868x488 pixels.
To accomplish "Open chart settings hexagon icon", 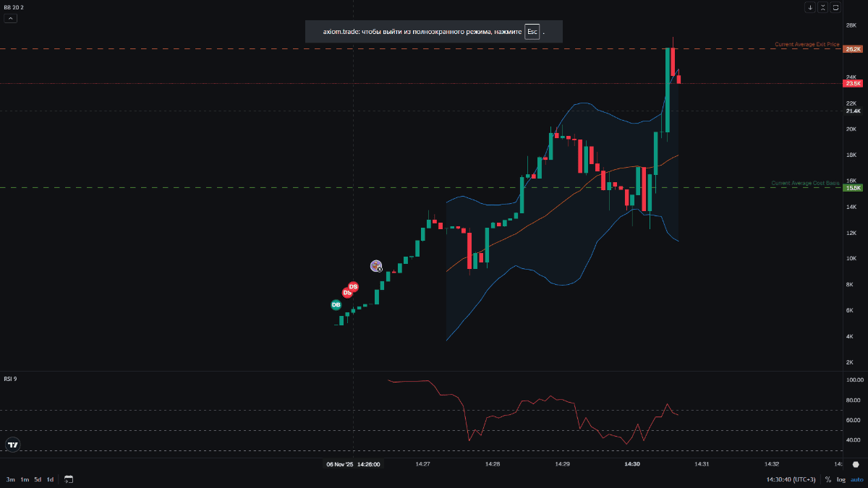I will point(856,465).
